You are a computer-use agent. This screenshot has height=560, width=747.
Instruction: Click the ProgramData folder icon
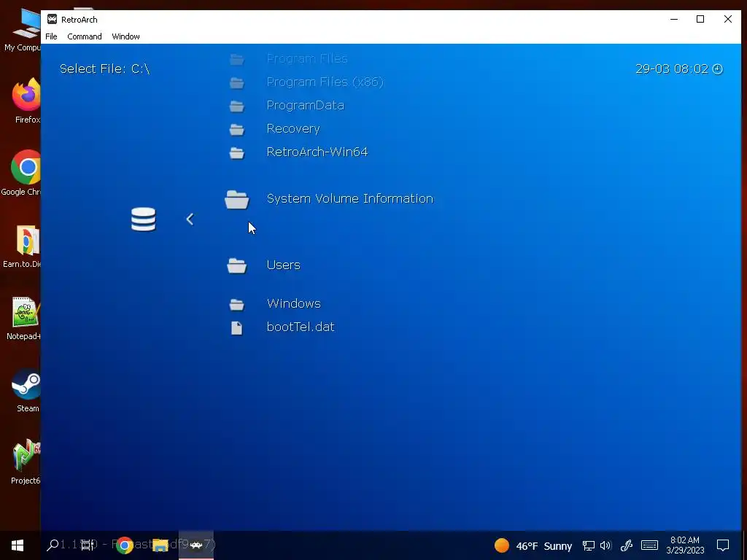click(x=237, y=106)
